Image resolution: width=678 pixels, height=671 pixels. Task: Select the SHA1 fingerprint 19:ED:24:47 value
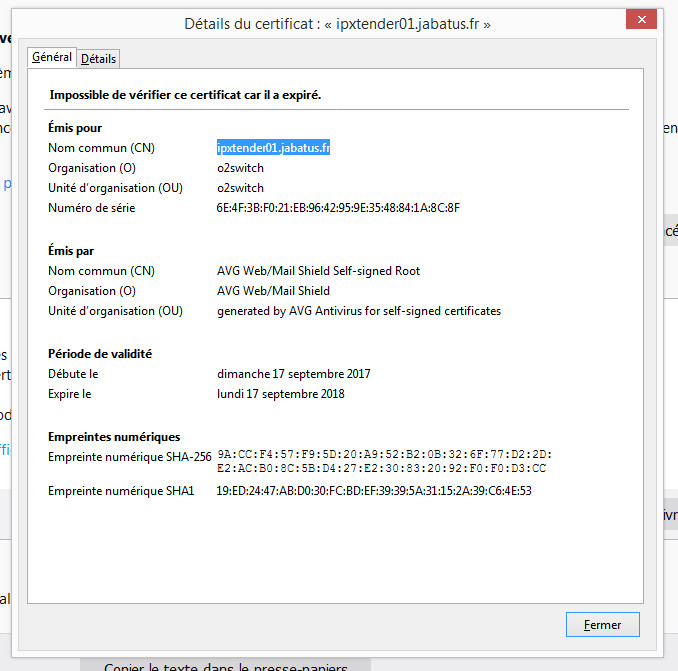pyautogui.click(x=374, y=491)
